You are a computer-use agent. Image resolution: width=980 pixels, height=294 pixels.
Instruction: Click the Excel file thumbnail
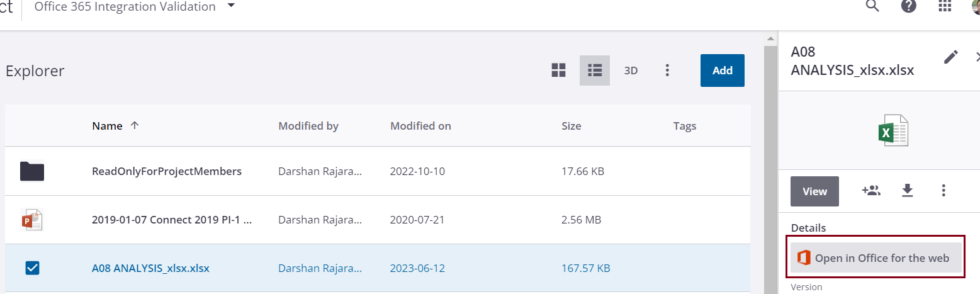[x=893, y=131]
